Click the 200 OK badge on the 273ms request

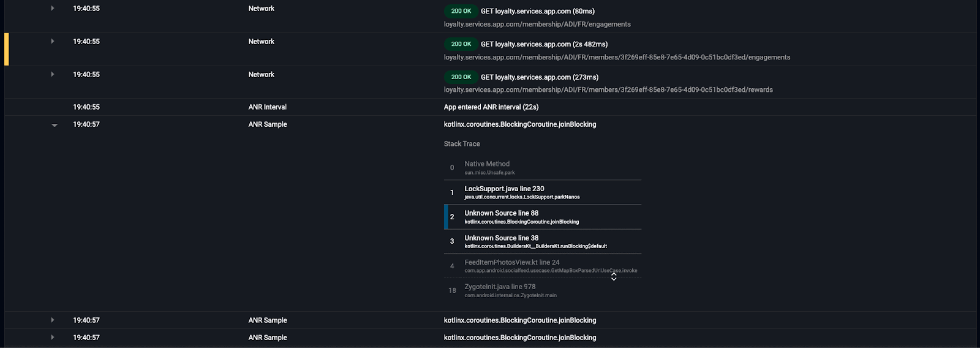461,77
